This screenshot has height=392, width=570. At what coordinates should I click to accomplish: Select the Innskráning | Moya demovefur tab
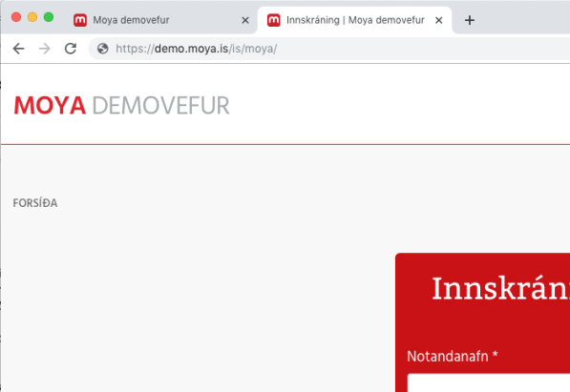point(355,20)
